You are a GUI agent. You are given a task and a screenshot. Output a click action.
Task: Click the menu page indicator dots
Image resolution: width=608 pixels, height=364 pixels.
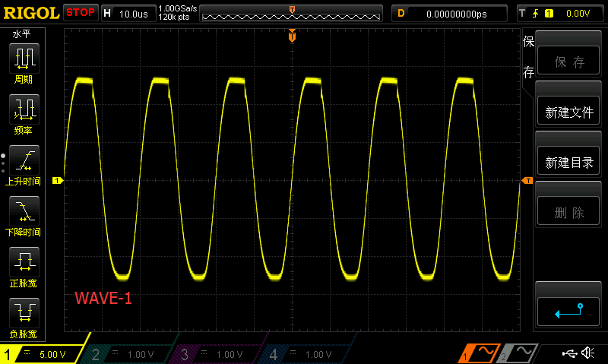tap(3, 163)
